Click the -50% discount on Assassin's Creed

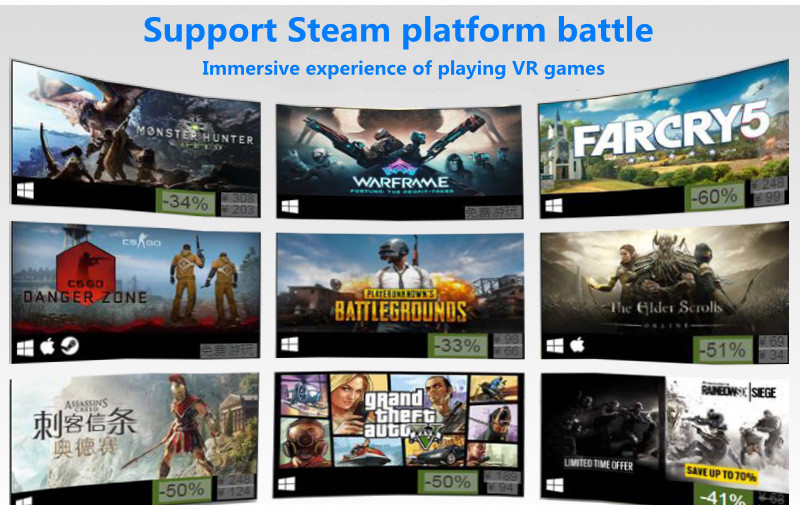coord(182,490)
